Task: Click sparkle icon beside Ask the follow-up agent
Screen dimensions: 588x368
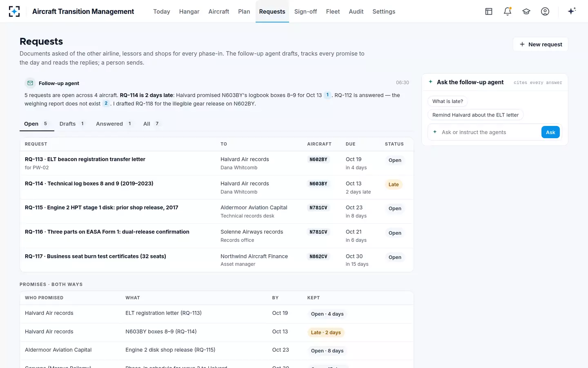Action: (430, 82)
